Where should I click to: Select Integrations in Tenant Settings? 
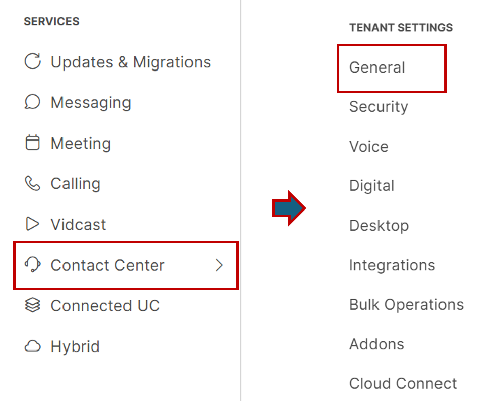coord(392,265)
